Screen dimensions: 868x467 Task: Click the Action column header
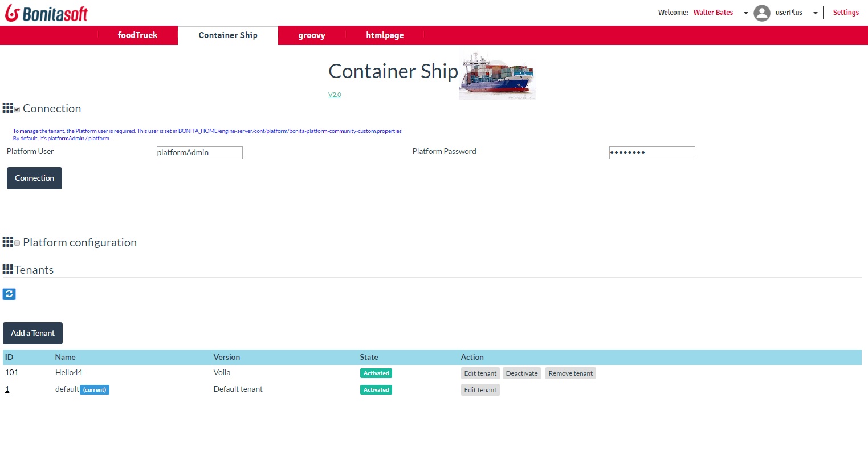[472, 357]
